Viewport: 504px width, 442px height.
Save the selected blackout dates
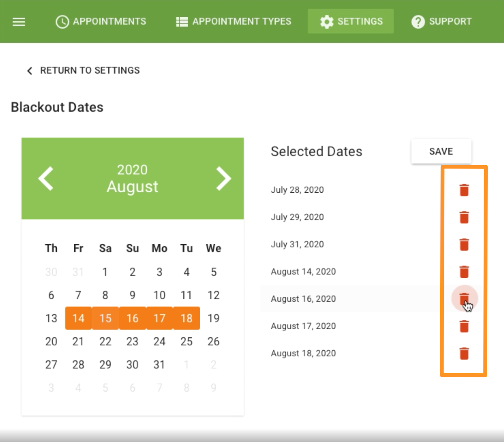click(x=441, y=151)
